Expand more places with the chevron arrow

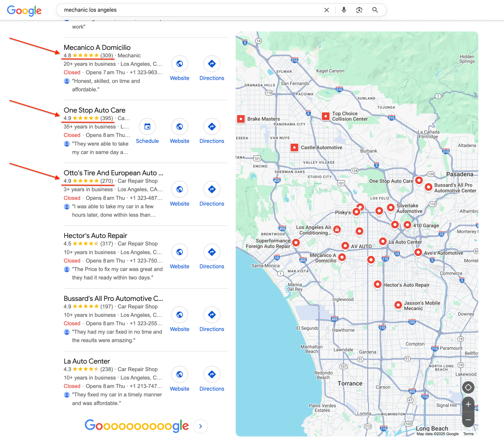pyautogui.click(x=200, y=426)
